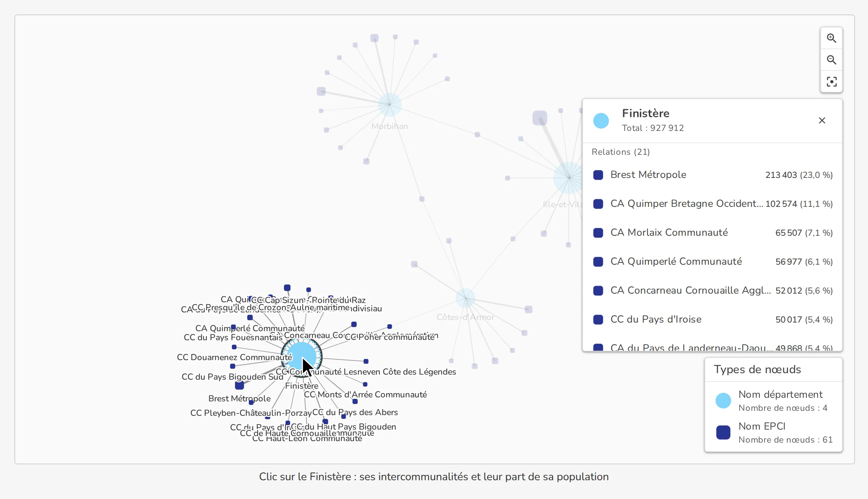Close the Finistère details panel
This screenshot has width=868, height=499.
[x=822, y=120]
